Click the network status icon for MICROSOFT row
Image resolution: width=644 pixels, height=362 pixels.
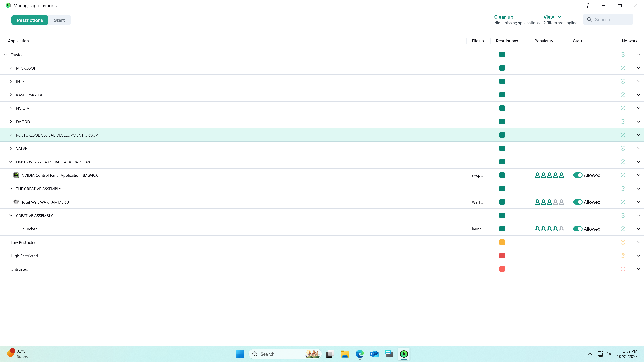[623, 68]
